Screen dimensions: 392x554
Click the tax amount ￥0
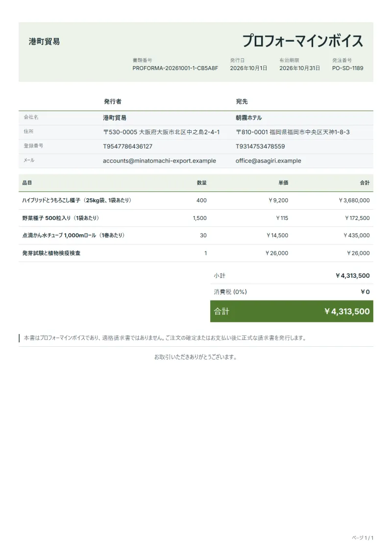tap(365, 292)
